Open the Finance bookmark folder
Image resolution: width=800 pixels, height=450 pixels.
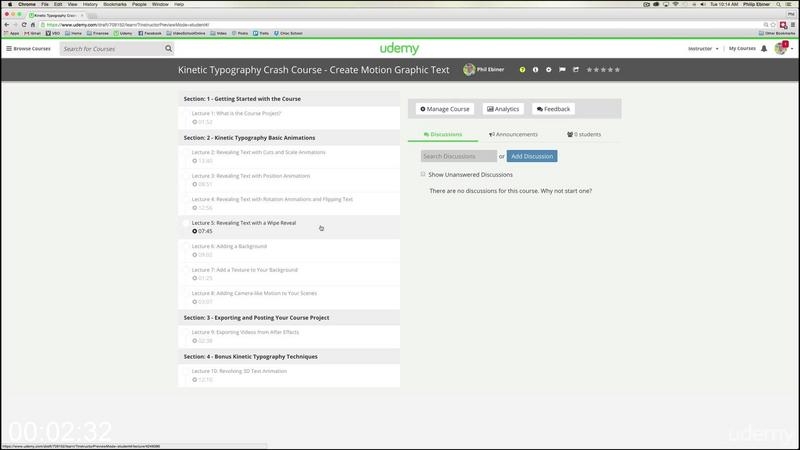[x=97, y=33]
